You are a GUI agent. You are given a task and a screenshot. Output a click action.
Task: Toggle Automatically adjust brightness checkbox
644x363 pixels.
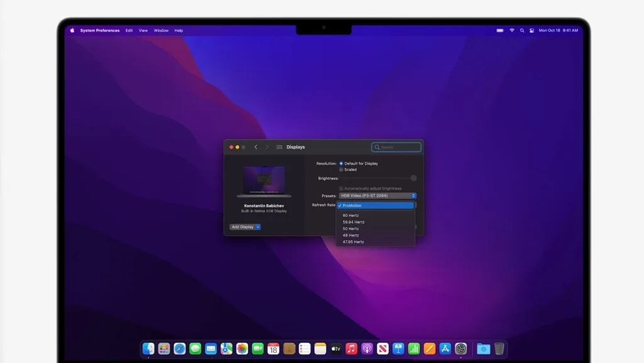341,189
